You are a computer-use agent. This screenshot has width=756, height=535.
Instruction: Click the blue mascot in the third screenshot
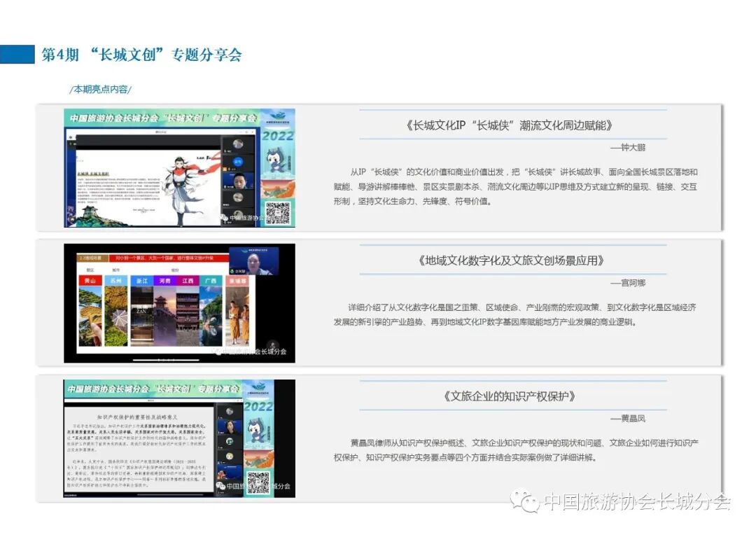coord(255,432)
